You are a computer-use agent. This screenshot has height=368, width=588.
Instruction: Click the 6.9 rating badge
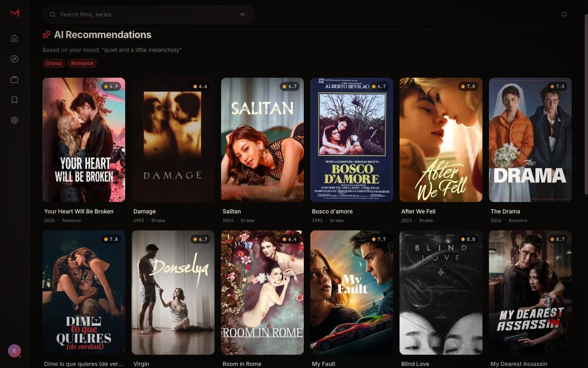tap(111, 86)
